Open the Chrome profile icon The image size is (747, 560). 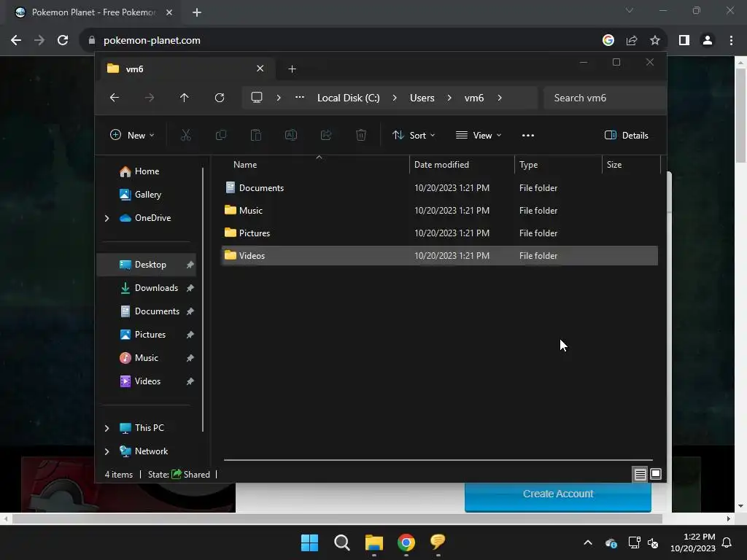click(708, 41)
